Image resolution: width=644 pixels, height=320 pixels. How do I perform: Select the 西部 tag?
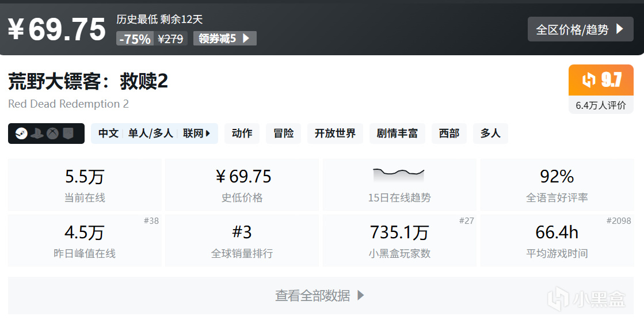click(449, 134)
